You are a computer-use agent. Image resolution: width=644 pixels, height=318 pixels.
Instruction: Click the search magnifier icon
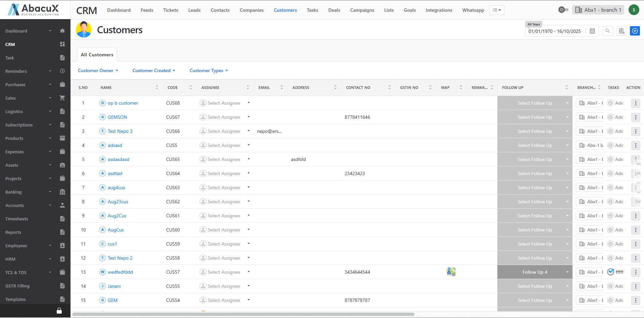[607, 31]
